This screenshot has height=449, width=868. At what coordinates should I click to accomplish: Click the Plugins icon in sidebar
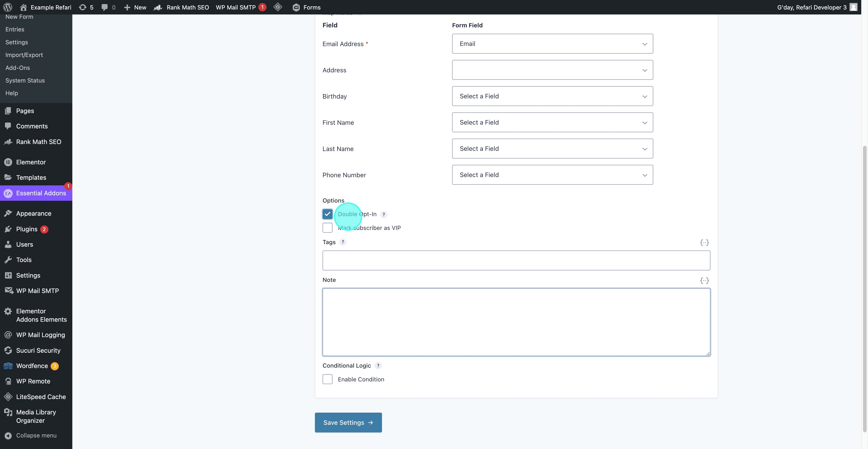tap(8, 229)
